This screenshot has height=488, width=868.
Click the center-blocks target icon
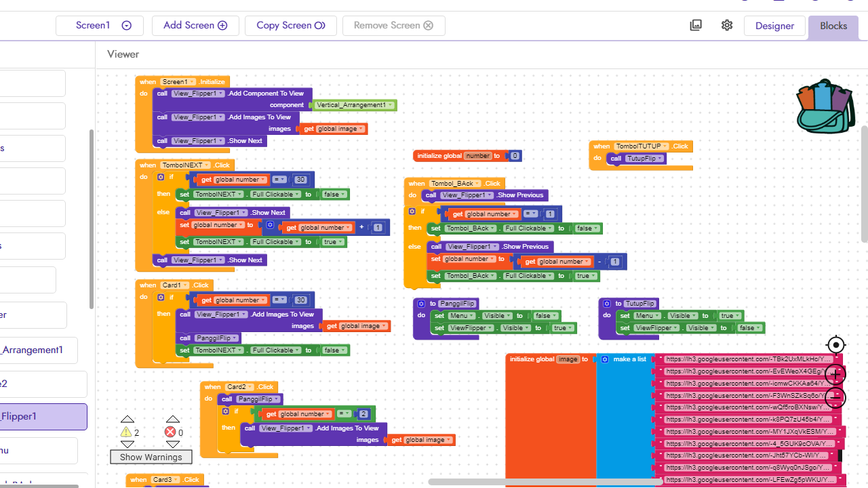click(835, 345)
